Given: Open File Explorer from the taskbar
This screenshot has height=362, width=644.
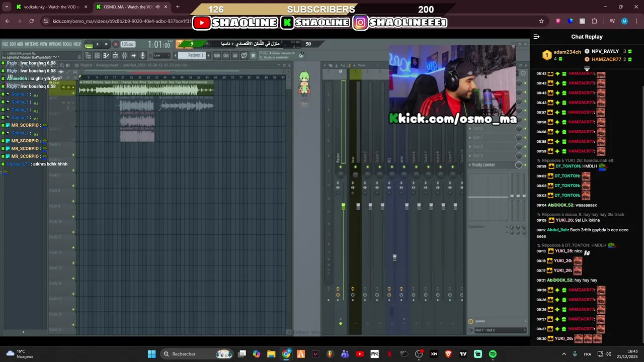Looking at the screenshot, I should [x=271, y=354].
